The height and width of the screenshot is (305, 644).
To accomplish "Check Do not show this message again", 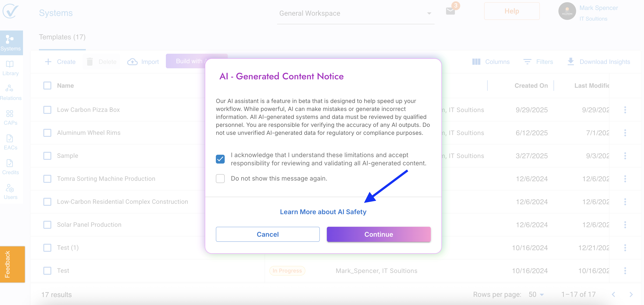I will pos(220,178).
